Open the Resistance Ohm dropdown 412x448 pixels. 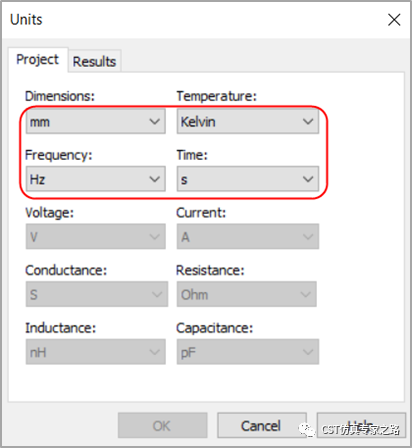(246, 294)
